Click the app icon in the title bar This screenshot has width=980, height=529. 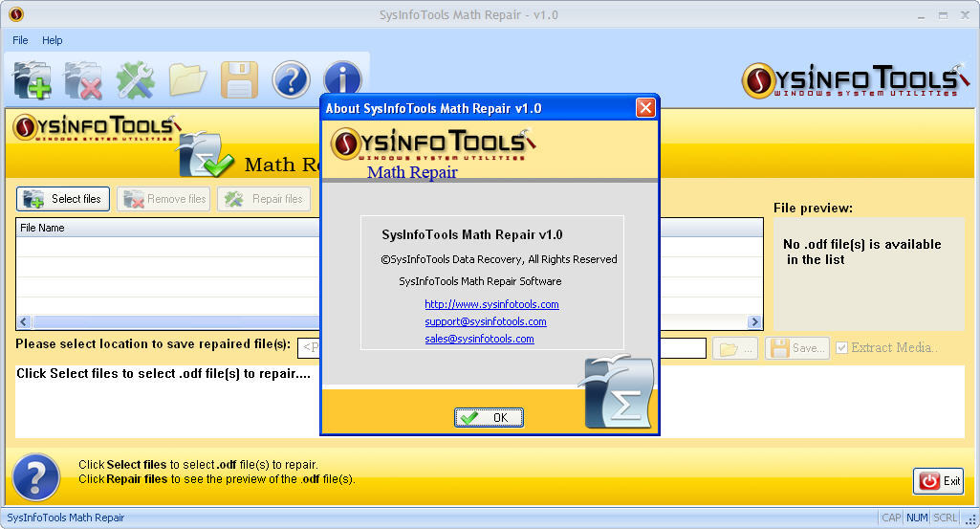click(16, 14)
